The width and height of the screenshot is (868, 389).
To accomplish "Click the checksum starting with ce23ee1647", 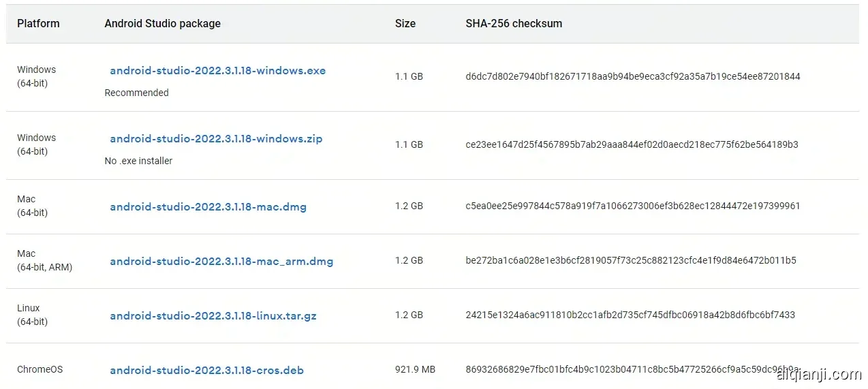I will [x=632, y=145].
